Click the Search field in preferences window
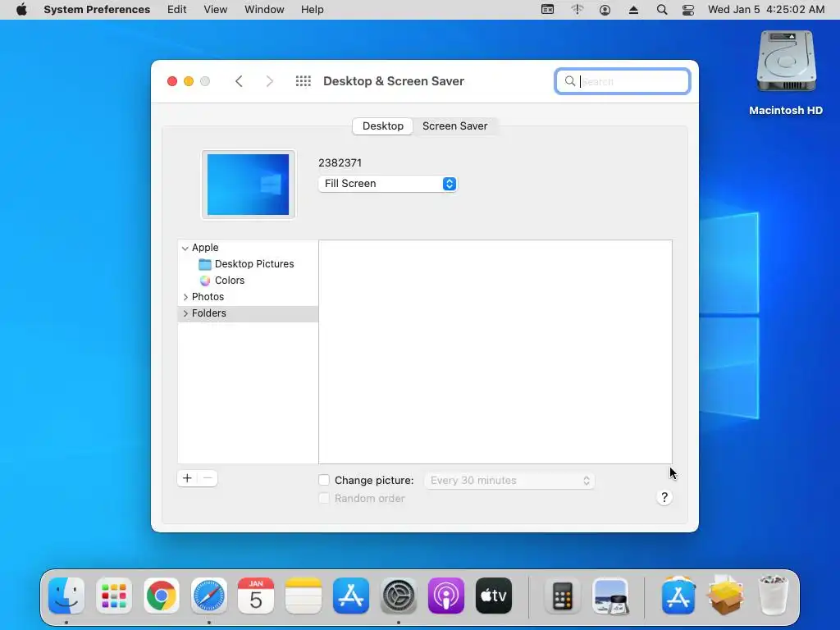This screenshot has width=840, height=630. [x=623, y=81]
